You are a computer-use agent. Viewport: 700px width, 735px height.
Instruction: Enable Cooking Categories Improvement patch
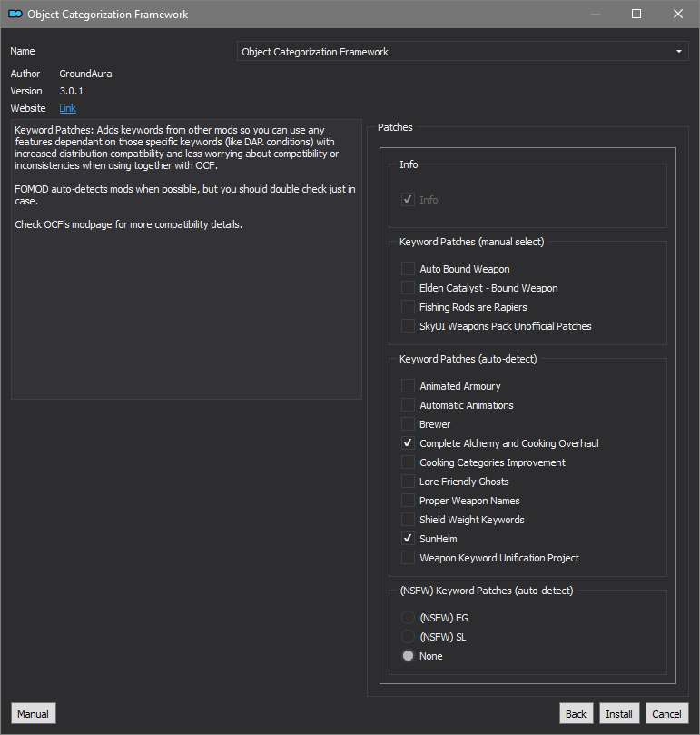pyautogui.click(x=408, y=462)
